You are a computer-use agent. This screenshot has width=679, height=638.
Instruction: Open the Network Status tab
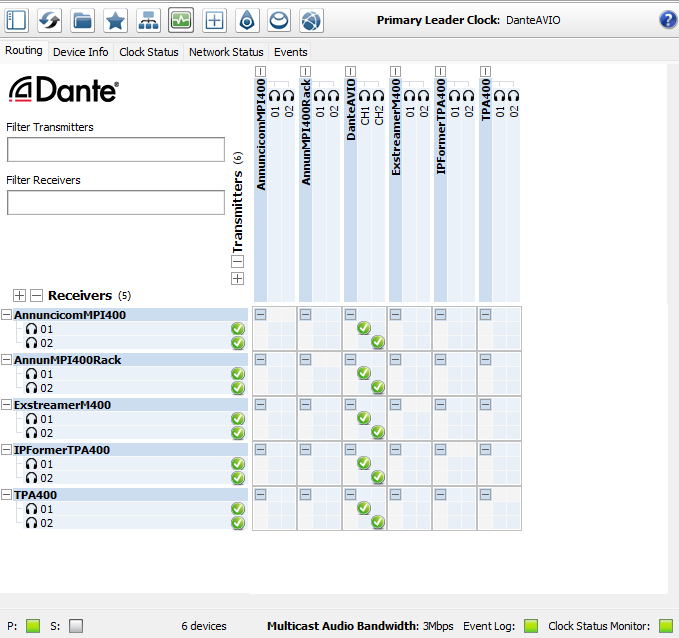click(x=226, y=51)
